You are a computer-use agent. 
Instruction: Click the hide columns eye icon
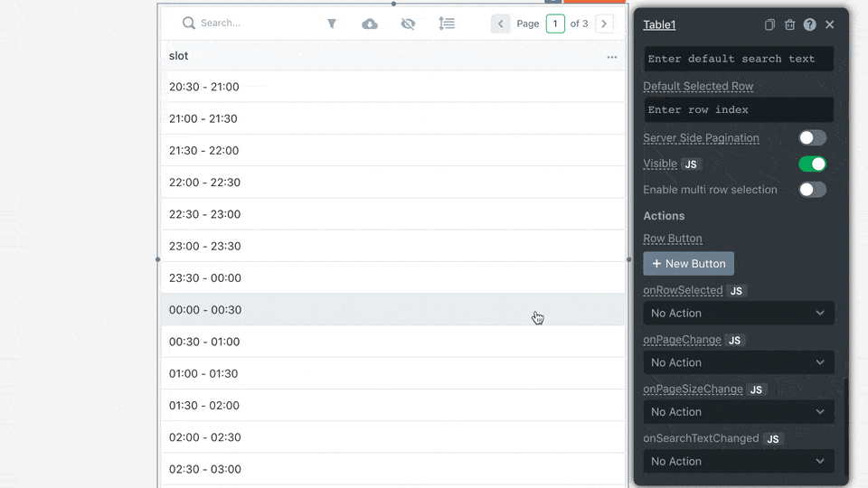[408, 23]
